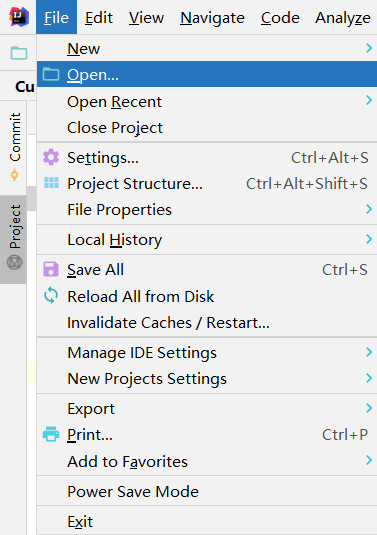Click the Print printer icon
Viewport: 377px width, 535px height.
[x=51, y=434]
